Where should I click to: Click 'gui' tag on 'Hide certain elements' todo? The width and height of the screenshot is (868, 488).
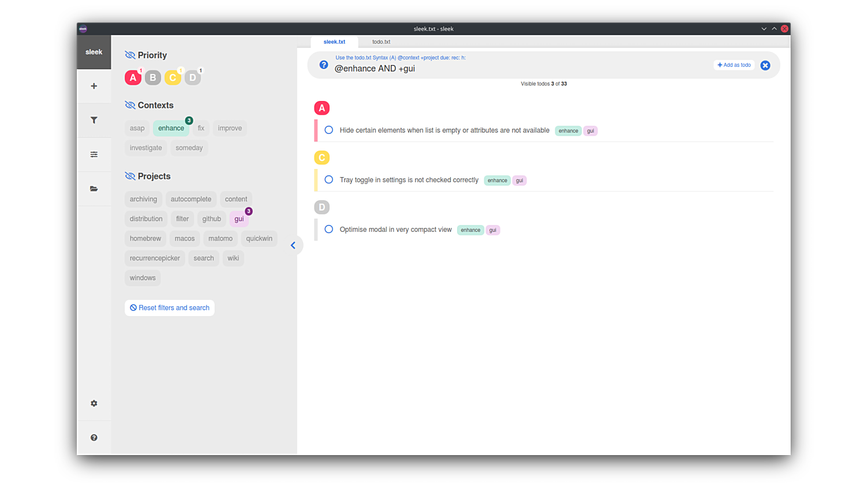590,131
